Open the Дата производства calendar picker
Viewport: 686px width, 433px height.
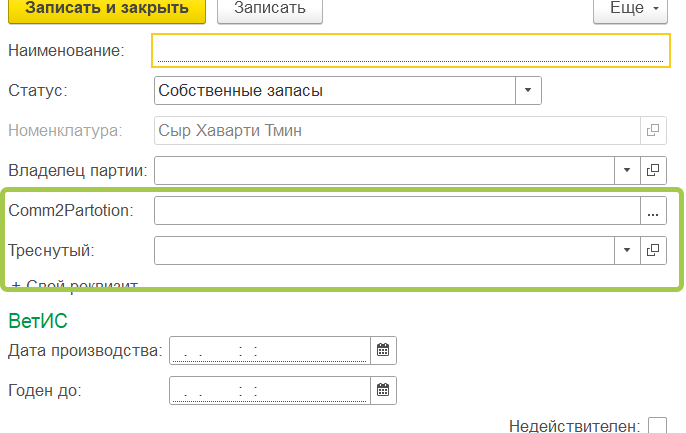click(383, 350)
